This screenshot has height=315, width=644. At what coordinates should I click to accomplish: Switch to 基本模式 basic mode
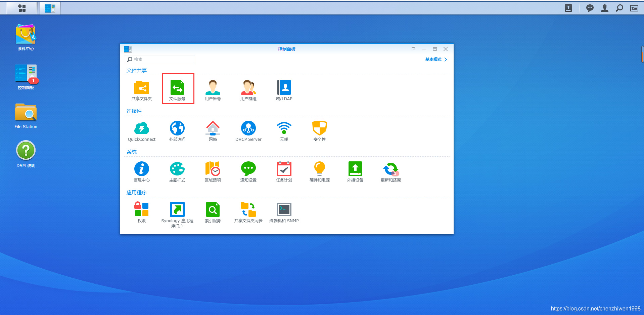coord(436,60)
